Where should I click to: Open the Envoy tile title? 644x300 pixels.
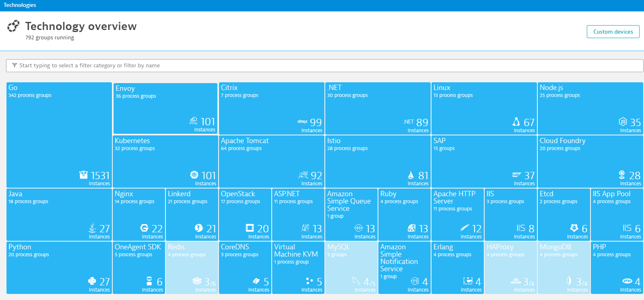point(125,88)
